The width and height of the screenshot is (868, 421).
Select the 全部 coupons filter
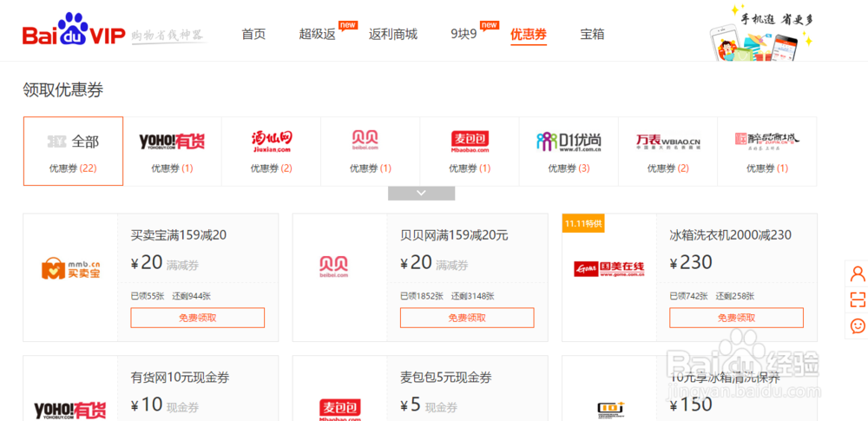(73, 151)
